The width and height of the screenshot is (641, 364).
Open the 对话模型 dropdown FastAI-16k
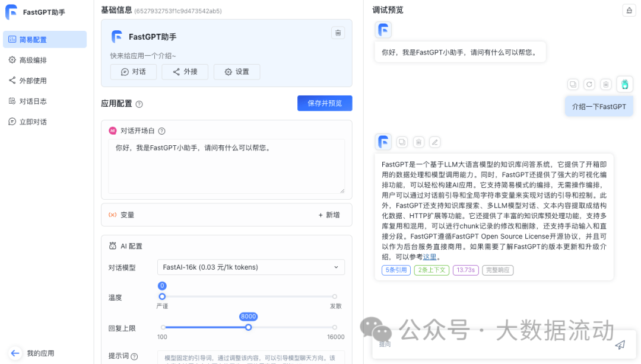[x=250, y=267]
